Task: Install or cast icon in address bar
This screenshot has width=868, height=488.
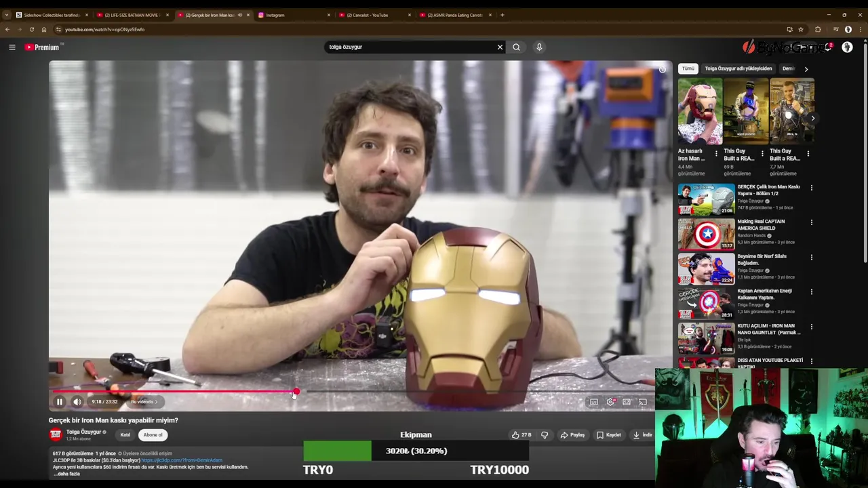Action: (789, 29)
